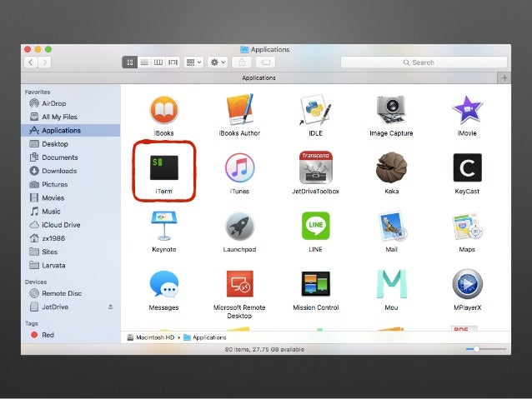Open the iBooks app icon
This screenshot has width=532, height=399.
coord(164,110)
